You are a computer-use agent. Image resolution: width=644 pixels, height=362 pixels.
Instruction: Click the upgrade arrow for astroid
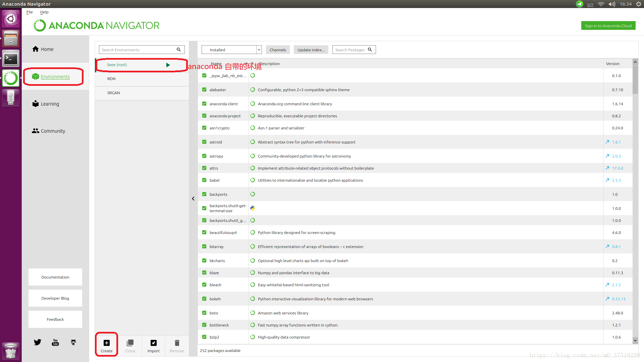coord(607,142)
